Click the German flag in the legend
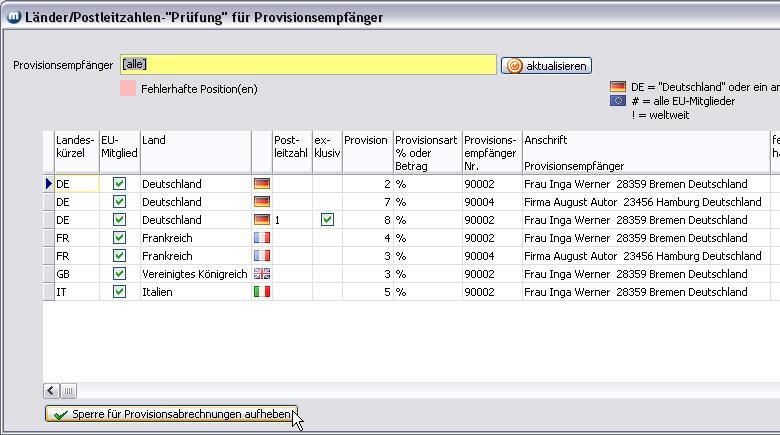 618,87
